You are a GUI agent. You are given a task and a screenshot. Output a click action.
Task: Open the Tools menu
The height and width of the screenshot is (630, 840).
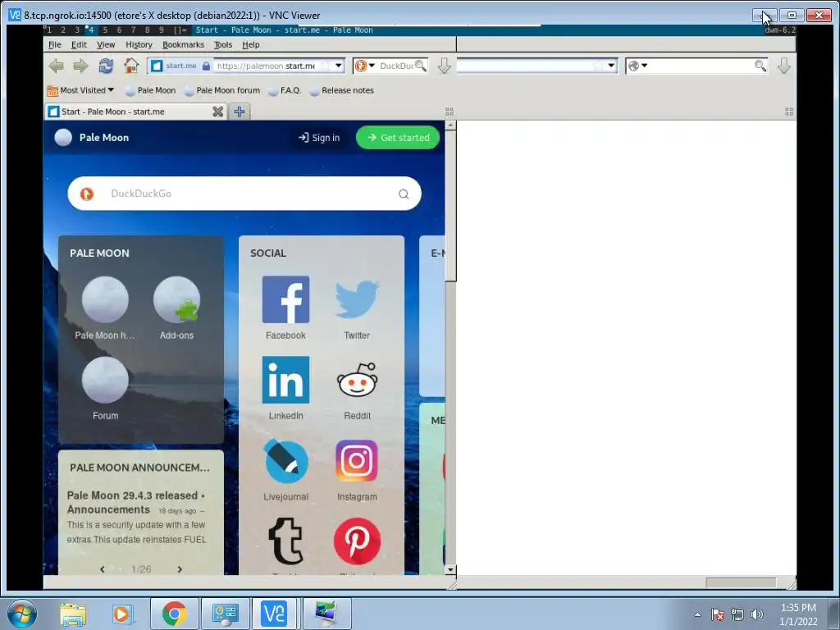(223, 44)
